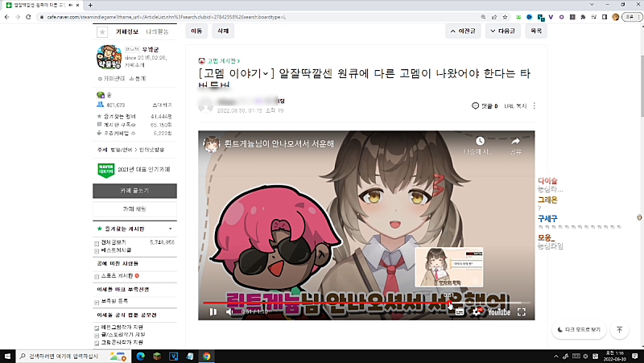Open Chrome icon in taskbar
644x363 pixels.
pyautogui.click(x=207, y=356)
